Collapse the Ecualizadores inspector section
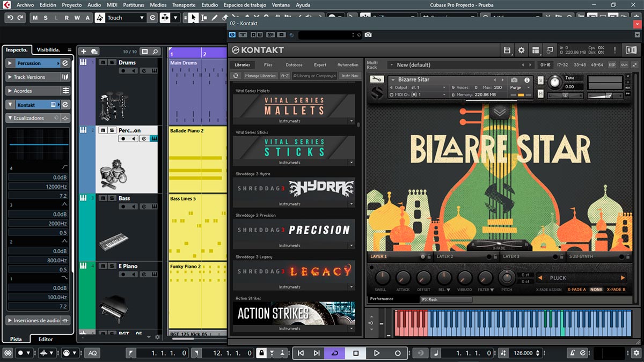644x362 pixels. [10, 118]
